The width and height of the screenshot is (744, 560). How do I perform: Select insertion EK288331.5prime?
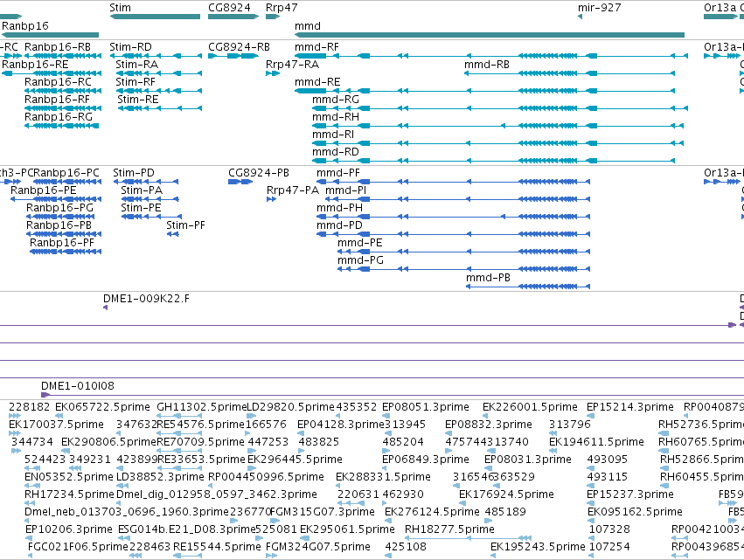click(338, 486)
